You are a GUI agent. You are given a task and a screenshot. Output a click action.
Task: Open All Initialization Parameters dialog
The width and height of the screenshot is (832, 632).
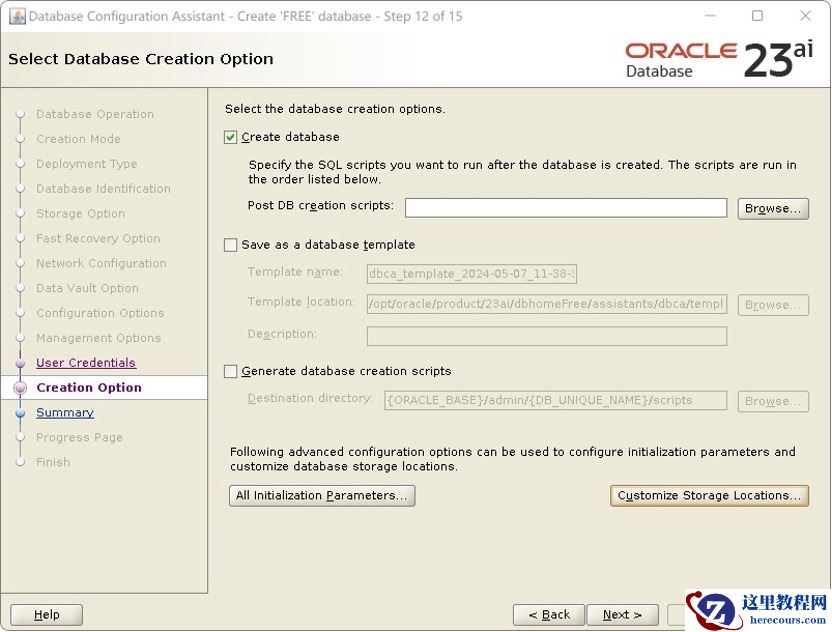coord(322,496)
